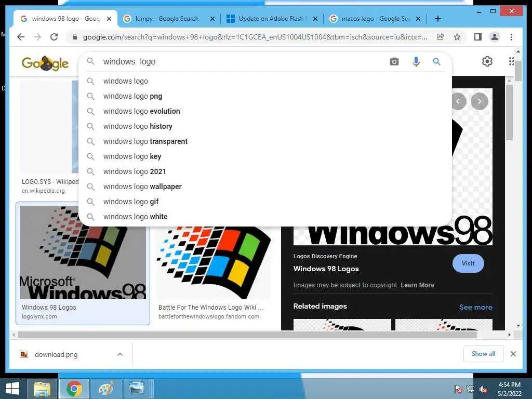The height and width of the screenshot is (399, 532).
Task: Select suggestion 'windows logo transparent'
Action: (x=265, y=141)
